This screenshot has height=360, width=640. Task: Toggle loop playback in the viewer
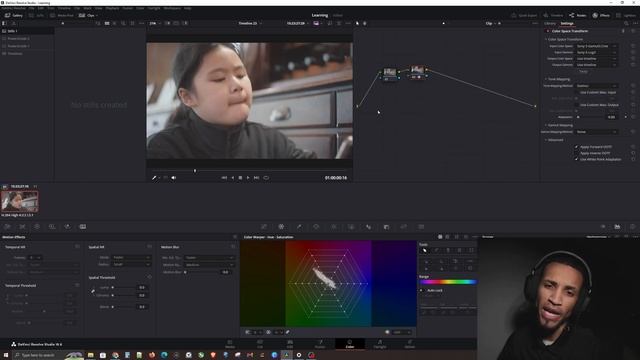(x=266, y=178)
